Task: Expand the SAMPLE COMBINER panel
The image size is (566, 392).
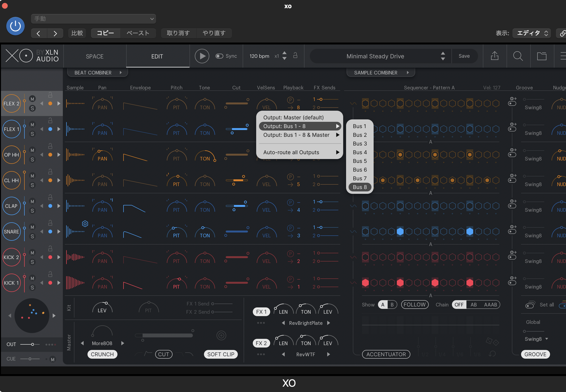Action: [x=381, y=73]
